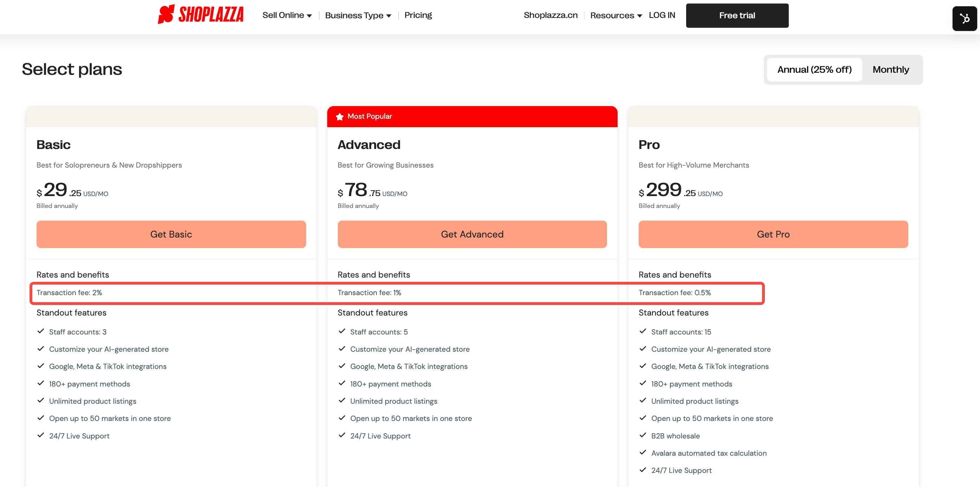
Task: Click the Pro plan heading
Action: (649, 145)
